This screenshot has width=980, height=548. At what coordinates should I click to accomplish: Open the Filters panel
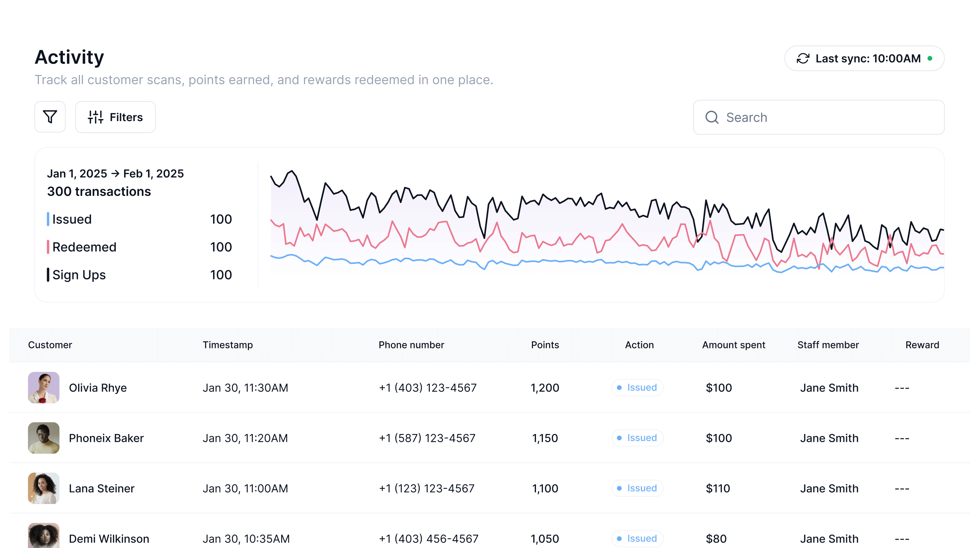point(115,117)
